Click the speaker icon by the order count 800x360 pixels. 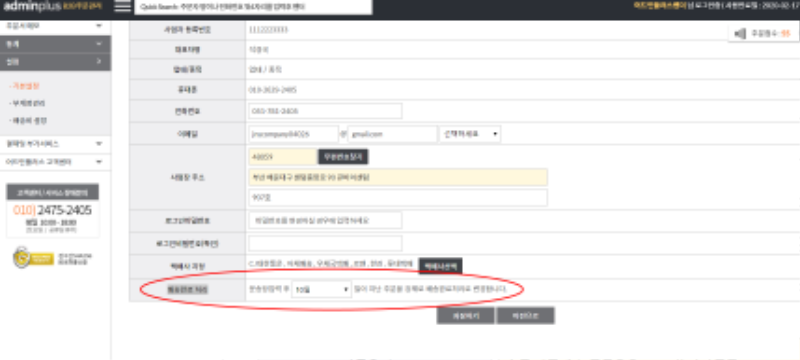click(x=740, y=34)
